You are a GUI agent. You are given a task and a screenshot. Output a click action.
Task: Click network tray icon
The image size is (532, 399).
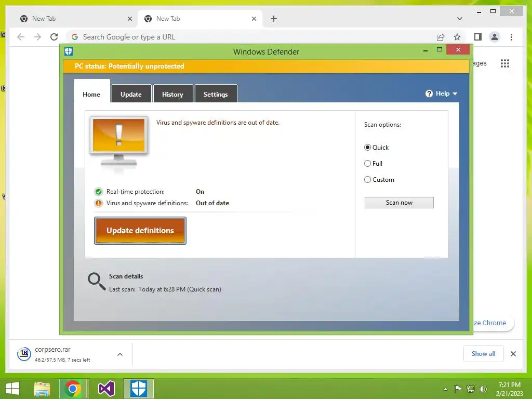tap(471, 389)
